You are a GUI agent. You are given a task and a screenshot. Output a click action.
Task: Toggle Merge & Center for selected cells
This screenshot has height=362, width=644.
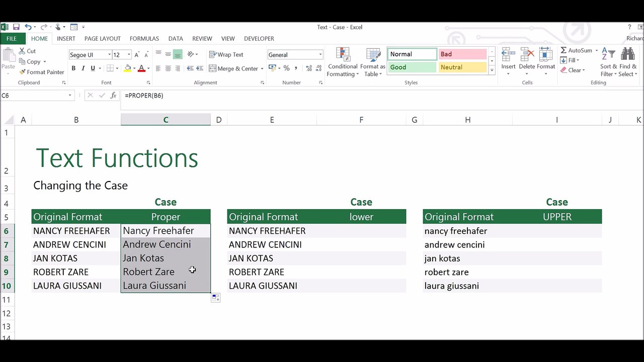233,68
